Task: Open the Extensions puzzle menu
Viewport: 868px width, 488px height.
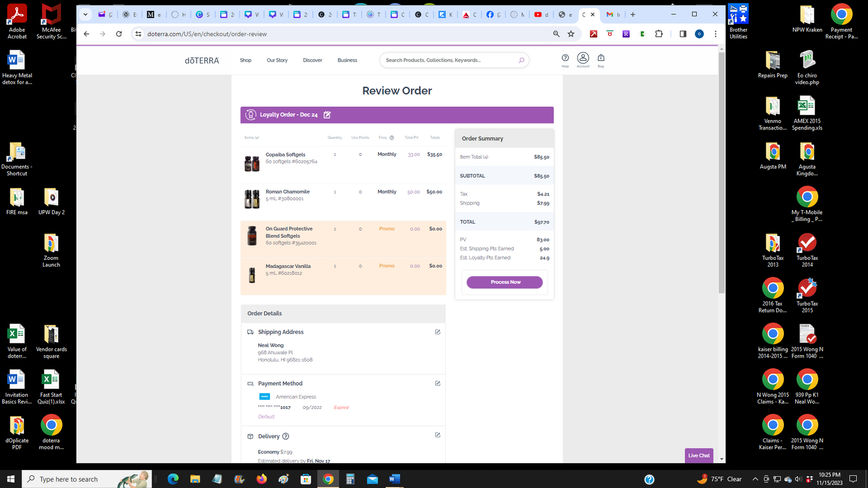Action: [x=659, y=34]
